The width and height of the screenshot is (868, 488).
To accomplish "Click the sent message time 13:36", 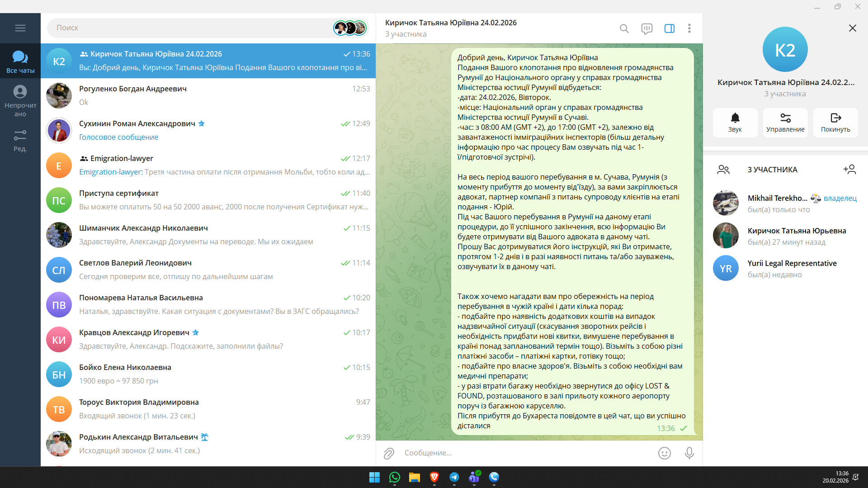I will (x=665, y=428).
